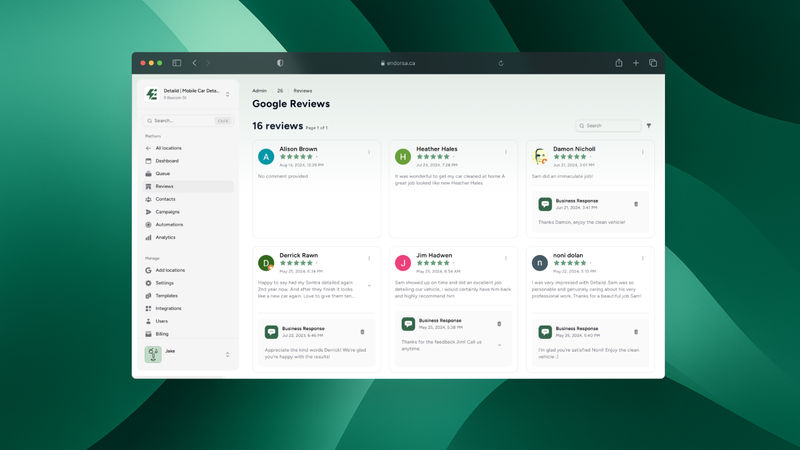The width and height of the screenshot is (800, 450).
Task: Click the endorsa.ca address bar
Action: click(398, 63)
